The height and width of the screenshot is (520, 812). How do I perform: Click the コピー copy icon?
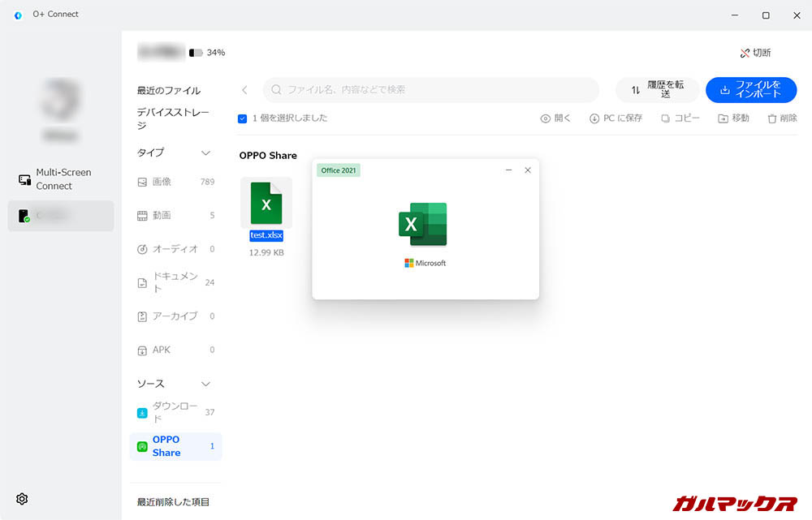[666, 118]
